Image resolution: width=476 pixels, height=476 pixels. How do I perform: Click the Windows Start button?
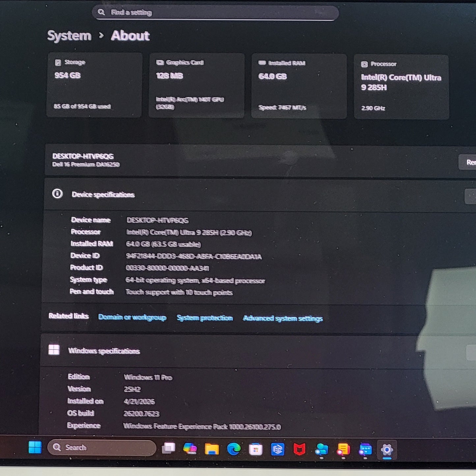click(x=35, y=447)
